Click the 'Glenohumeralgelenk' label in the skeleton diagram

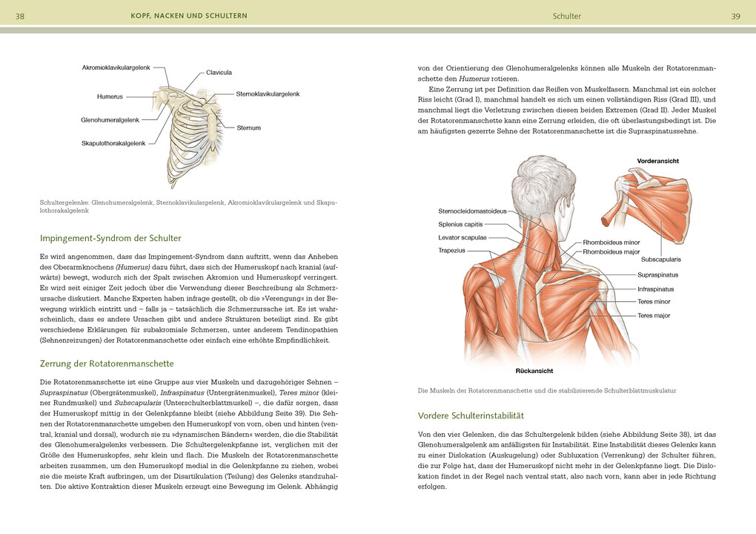click(110, 119)
